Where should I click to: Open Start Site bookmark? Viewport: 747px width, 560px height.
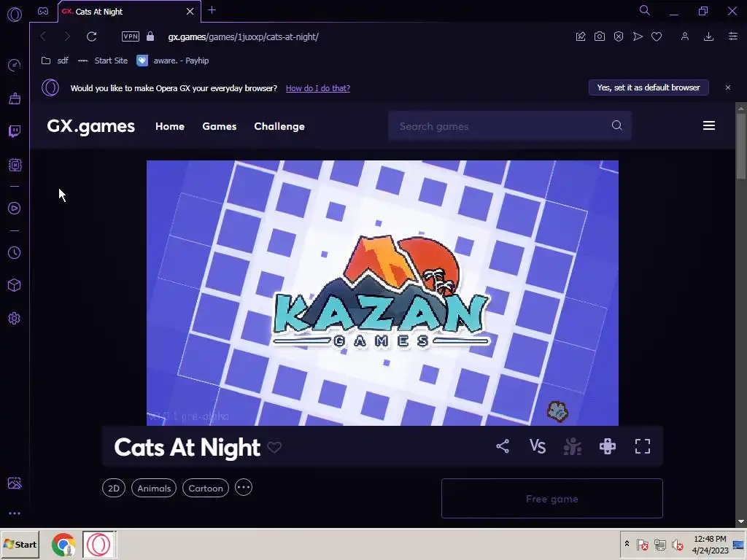tap(102, 61)
